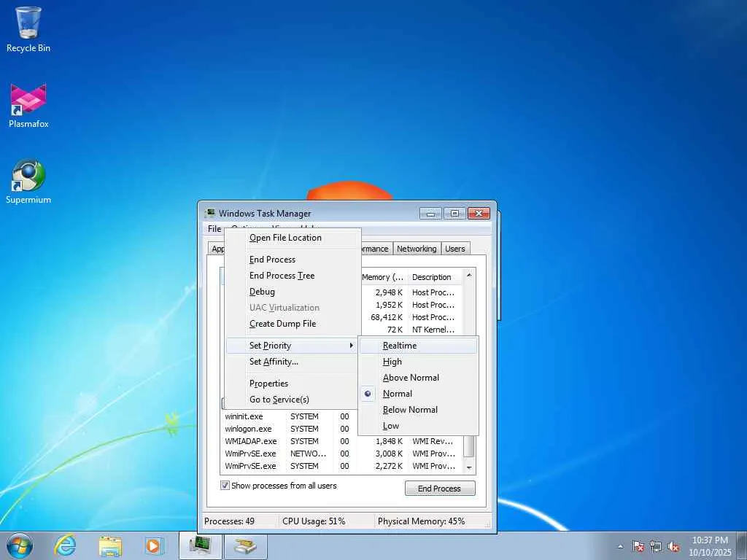Click the End Process button

pos(440,489)
